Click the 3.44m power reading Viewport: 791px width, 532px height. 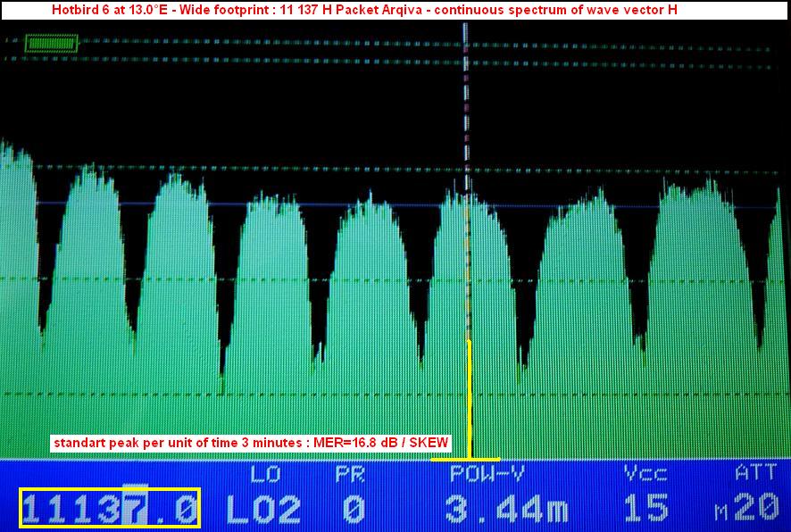pyautogui.click(x=505, y=509)
